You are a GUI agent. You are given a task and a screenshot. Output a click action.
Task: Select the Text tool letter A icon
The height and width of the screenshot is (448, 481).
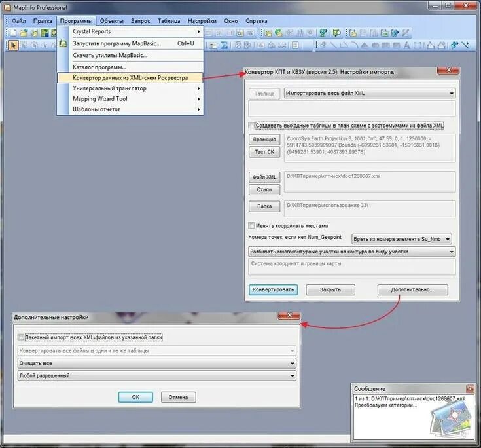[x=406, y=45]
